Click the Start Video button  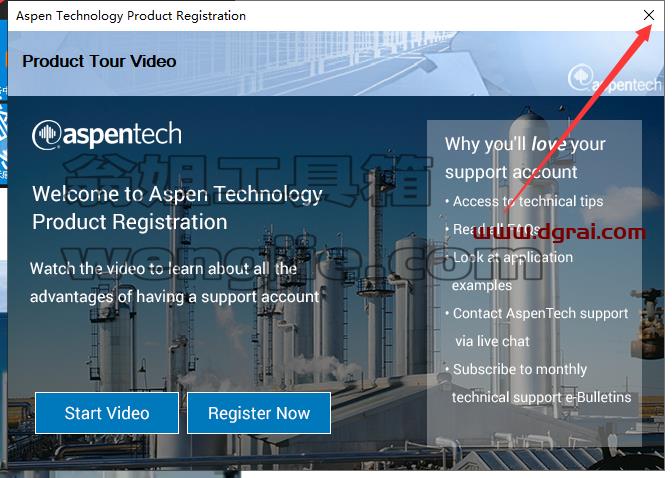(x=107, y=413)
